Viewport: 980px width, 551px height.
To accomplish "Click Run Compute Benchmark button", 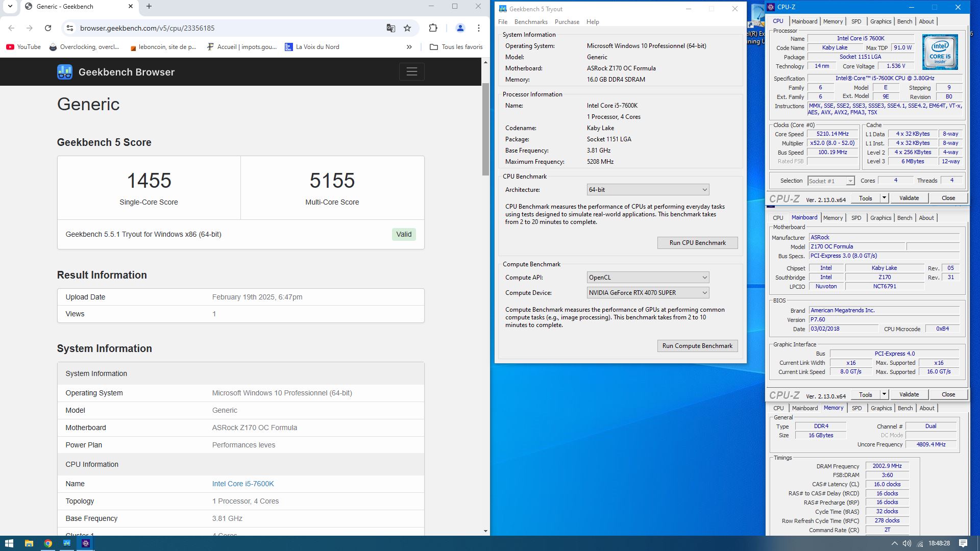I will [x=697, y=346].
